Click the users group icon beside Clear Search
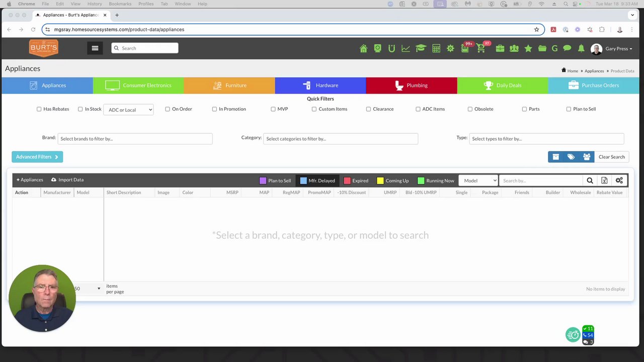Screen dimensions: 644x362 (x=587, y=157)
